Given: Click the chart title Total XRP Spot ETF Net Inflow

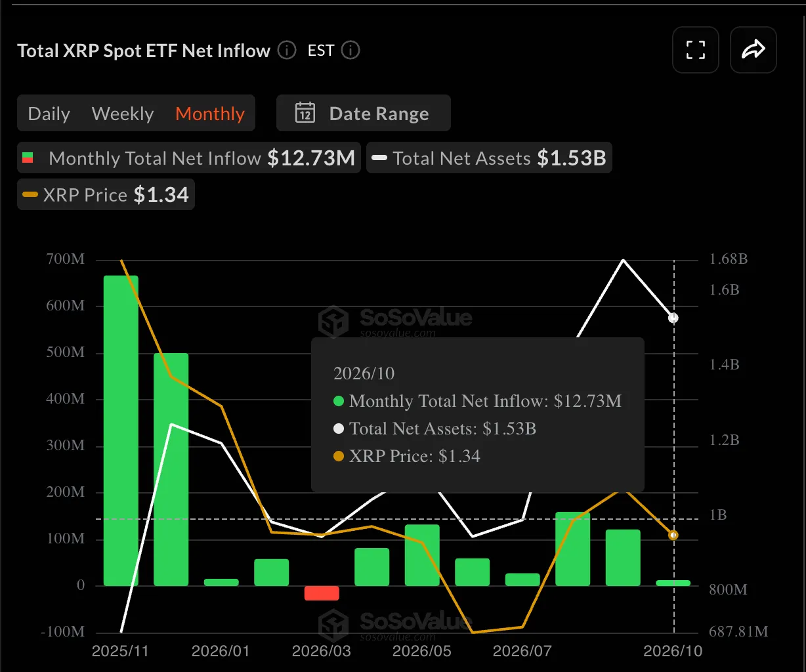Looking at the screenshot, I should coord(144,51).
